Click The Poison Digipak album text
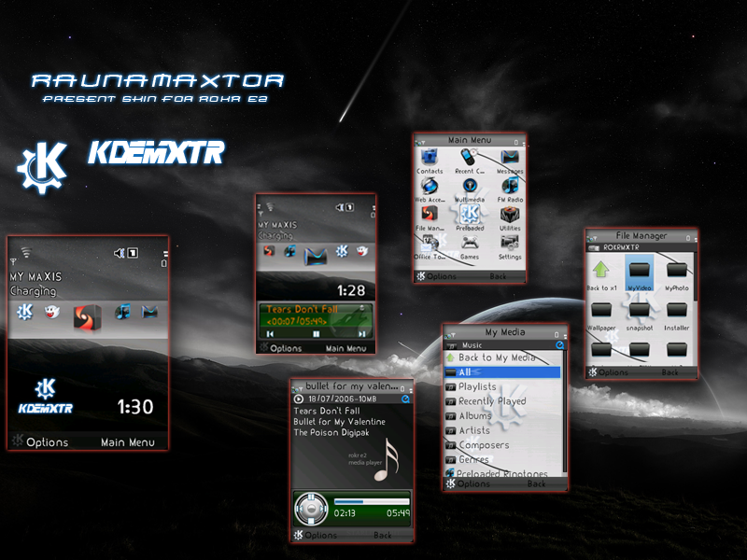This screenshot has width=747, height=560. (x=331, y=433)
